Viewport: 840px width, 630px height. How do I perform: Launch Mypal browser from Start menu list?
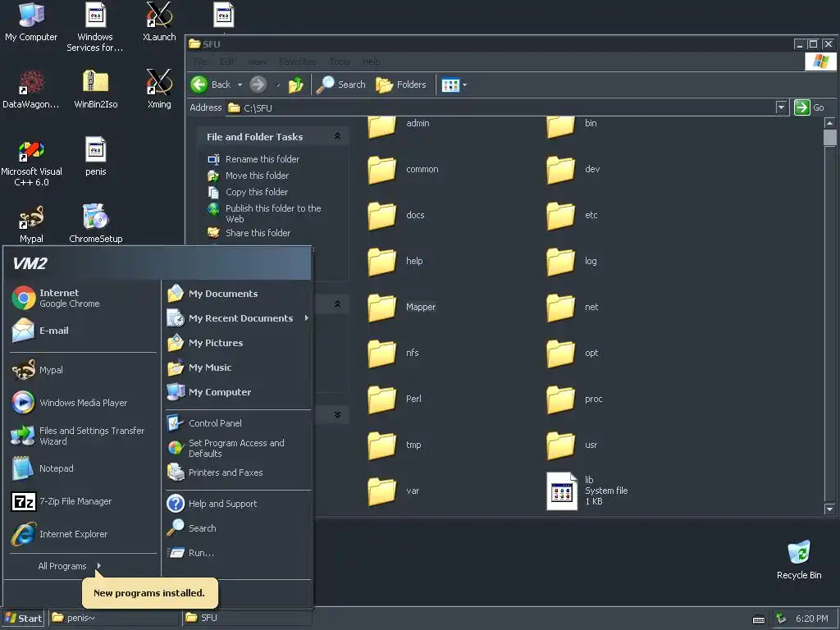pyautogui.click(x=38, y=370)
